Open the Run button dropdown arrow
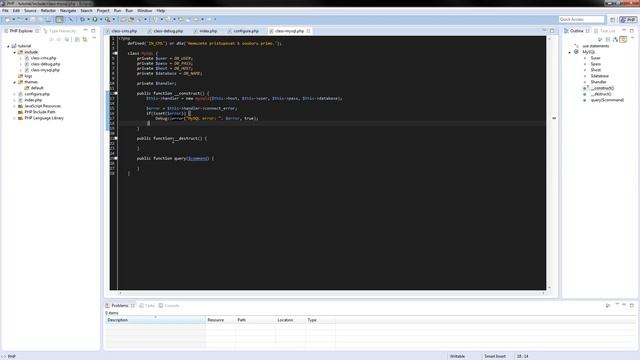 coord(100,19)
